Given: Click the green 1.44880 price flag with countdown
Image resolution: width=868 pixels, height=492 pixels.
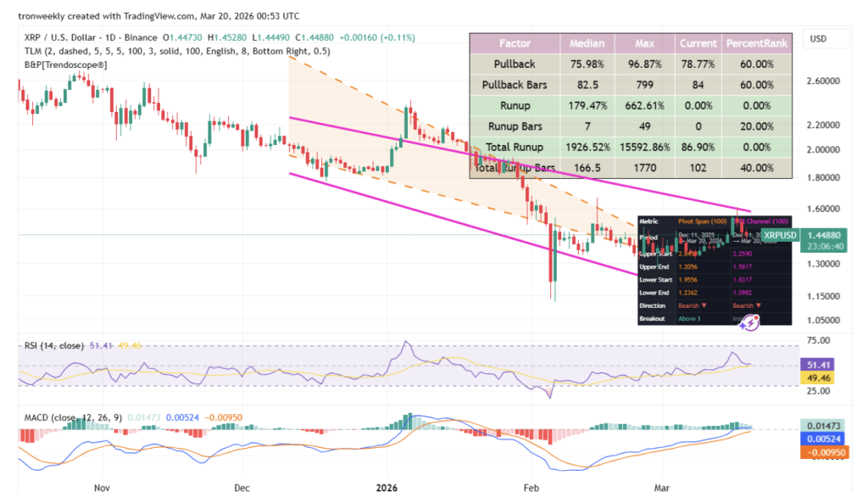Looking at the screenshot, I should tap(824, 240).
